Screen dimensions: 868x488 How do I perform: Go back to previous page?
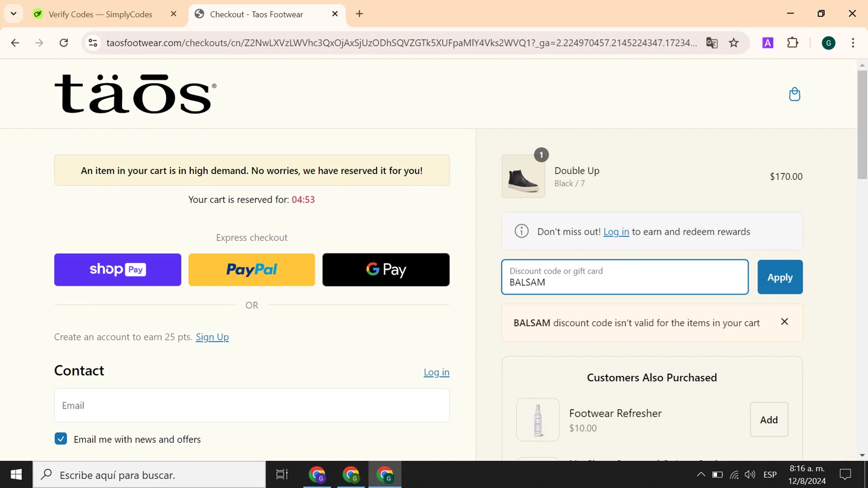[15, 43]
